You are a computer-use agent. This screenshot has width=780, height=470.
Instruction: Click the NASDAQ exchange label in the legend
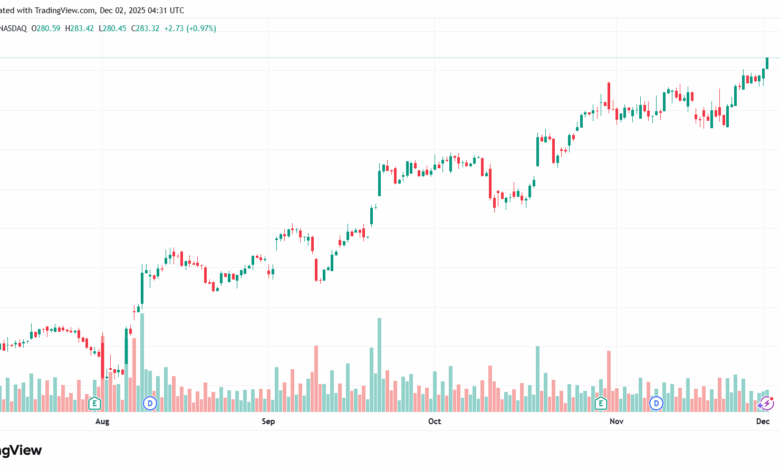(x=13, y=28)
